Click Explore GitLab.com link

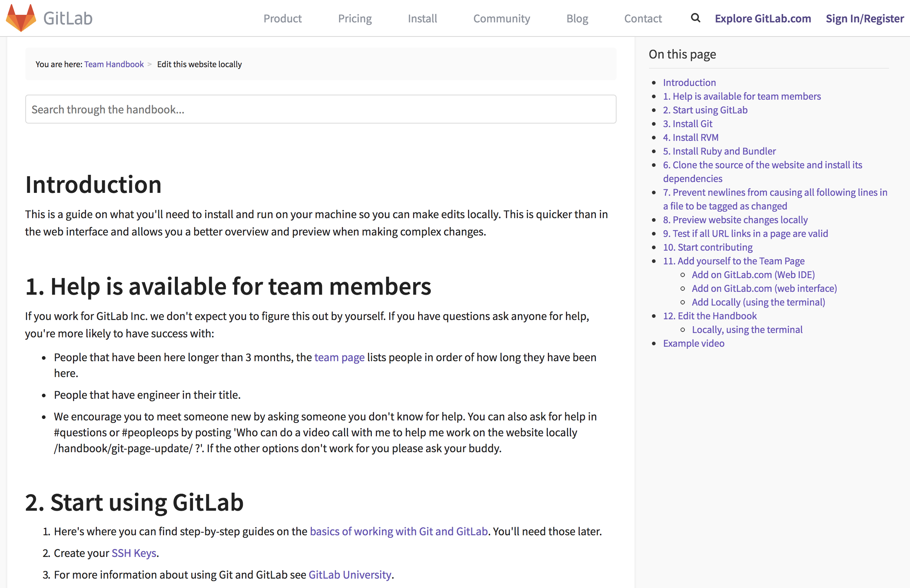(x=763, y=18)
